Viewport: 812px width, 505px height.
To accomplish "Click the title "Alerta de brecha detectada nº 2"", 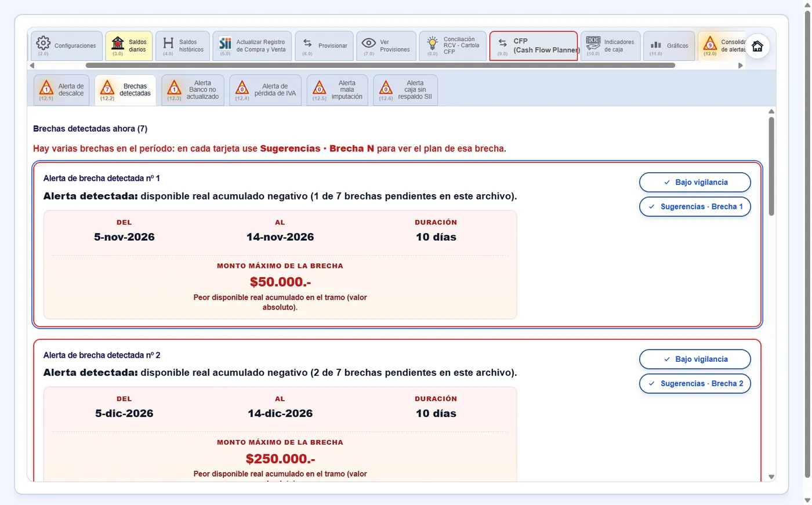I will pyautogui.click(x=102, y=355).
